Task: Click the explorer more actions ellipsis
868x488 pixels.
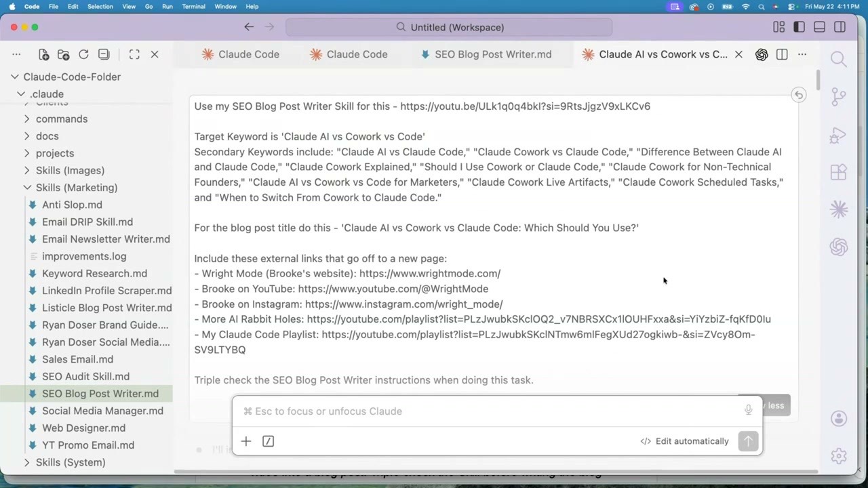Action: (17, 54)
